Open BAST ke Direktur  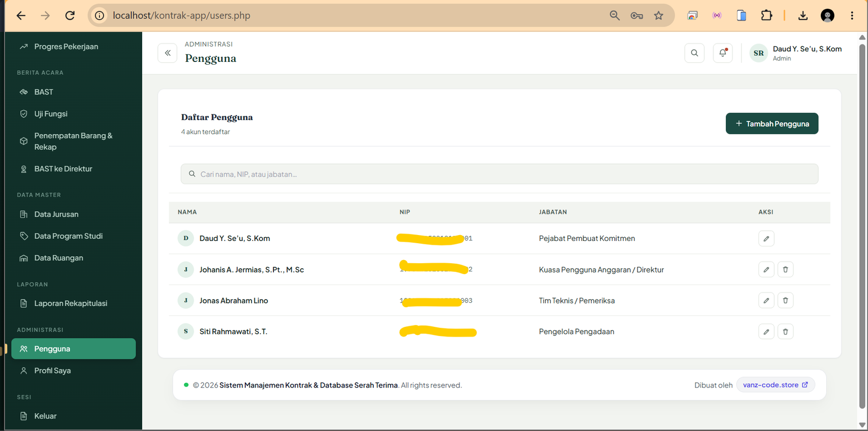73,169
